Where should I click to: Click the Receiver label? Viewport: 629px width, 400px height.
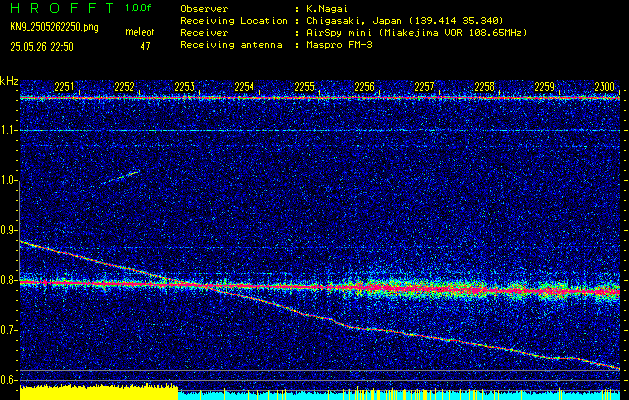[x=204, y=33]
